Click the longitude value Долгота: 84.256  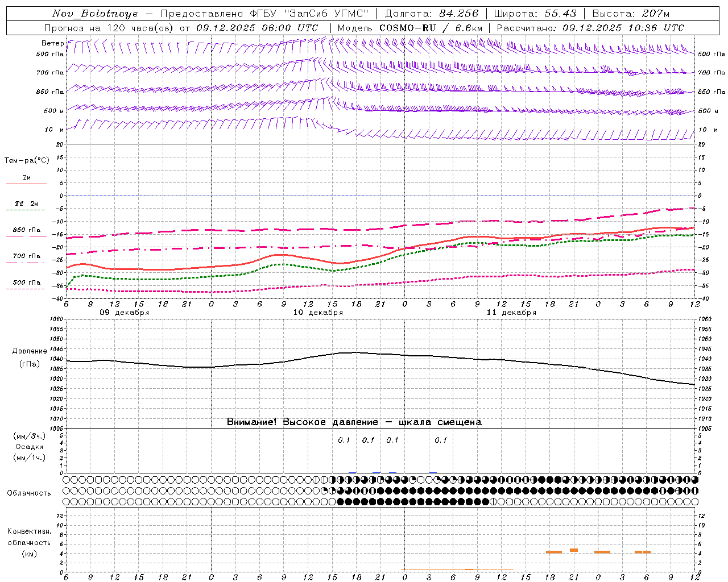(432, 14)
